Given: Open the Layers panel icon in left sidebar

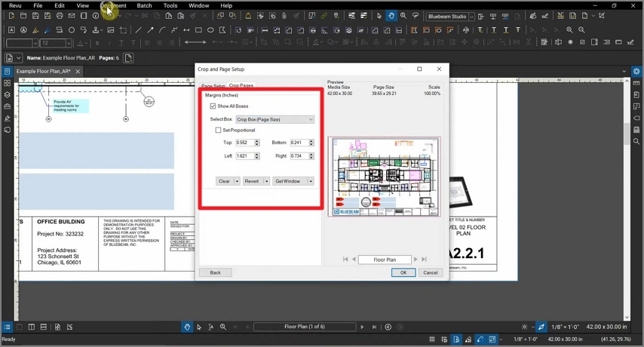Looking at the screenshot, I should coord(7,94).
